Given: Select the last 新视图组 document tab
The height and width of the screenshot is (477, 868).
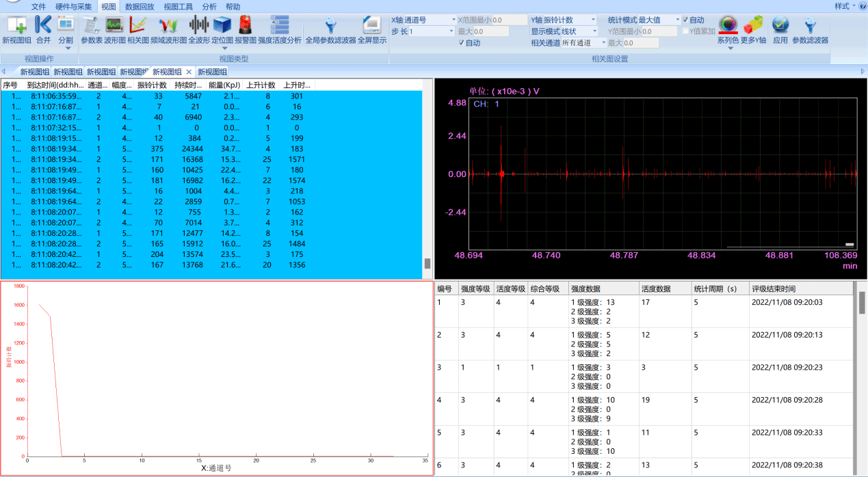Looking at the screenshot, I should click(212, 72).
